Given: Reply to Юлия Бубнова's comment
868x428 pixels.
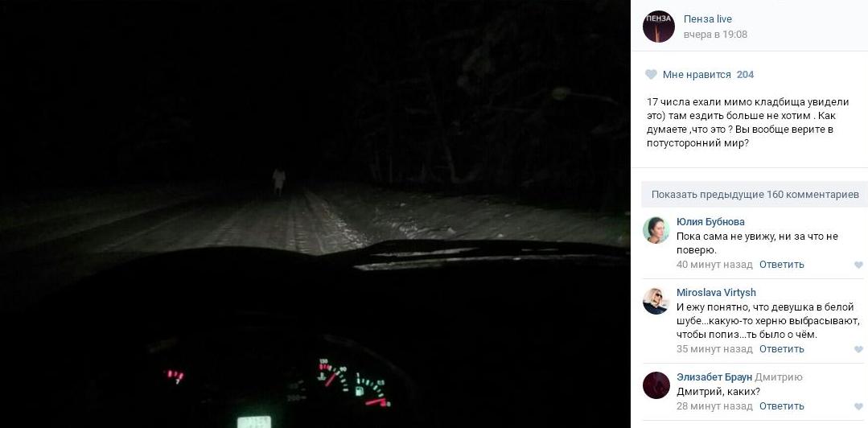Looking at the screenshot, I should (781, 265).
